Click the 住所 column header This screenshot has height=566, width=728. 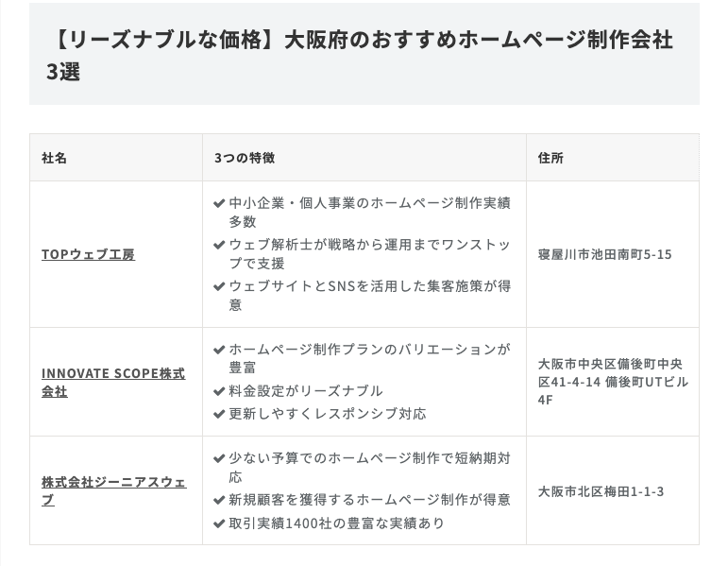click(x=550, y=158)
